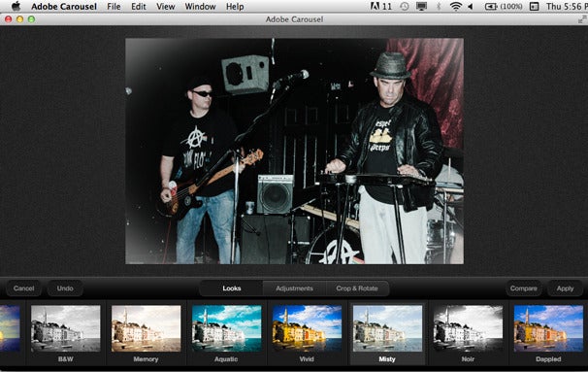The height and width of the screenshot is (372, 588).
Task: Open the Time Machine status icon
Action: (x=405, y=7)
